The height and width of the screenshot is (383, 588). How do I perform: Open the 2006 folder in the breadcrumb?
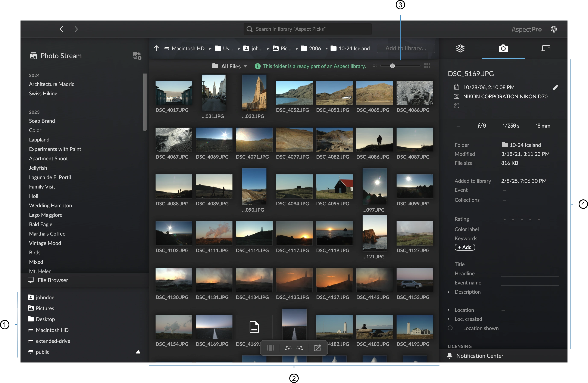pos(311,48)
